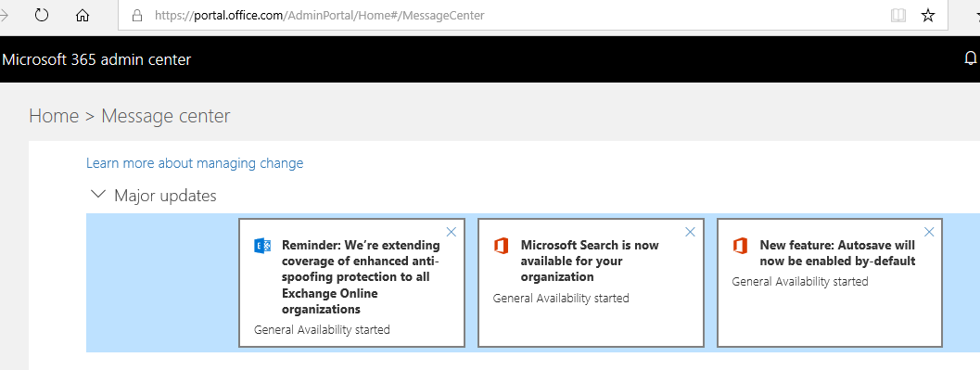Open the Microsoft Search is now available message

[x=590, y=261]
